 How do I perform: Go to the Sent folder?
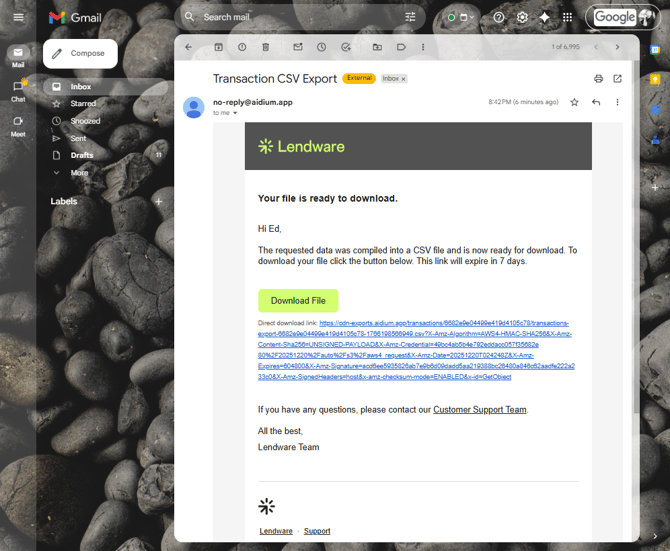[78, 138]
